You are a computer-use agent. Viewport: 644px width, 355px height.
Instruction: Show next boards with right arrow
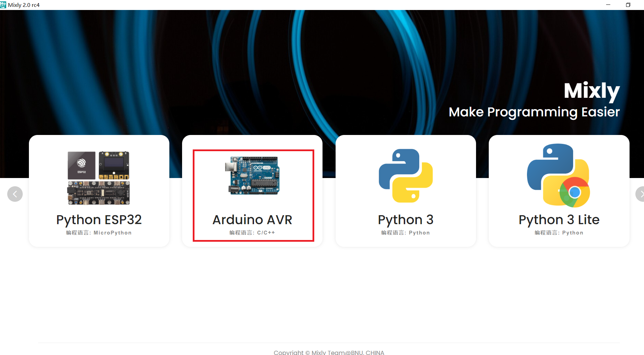(x=640, y=194)
